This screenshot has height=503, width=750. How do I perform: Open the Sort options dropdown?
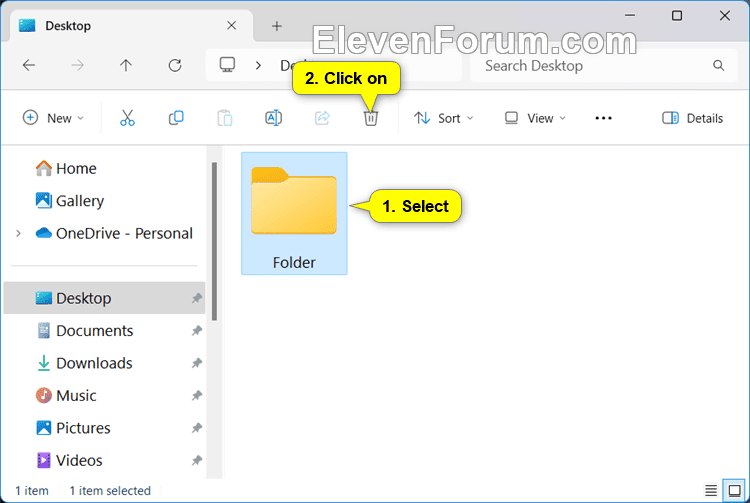click(443, 118)
